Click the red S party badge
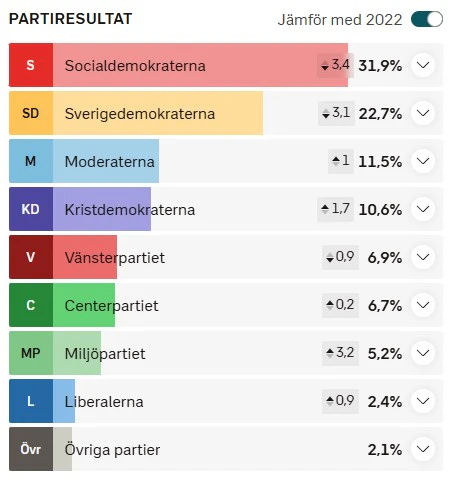Viewport: 455px width, 480px height. pos(31,65)
